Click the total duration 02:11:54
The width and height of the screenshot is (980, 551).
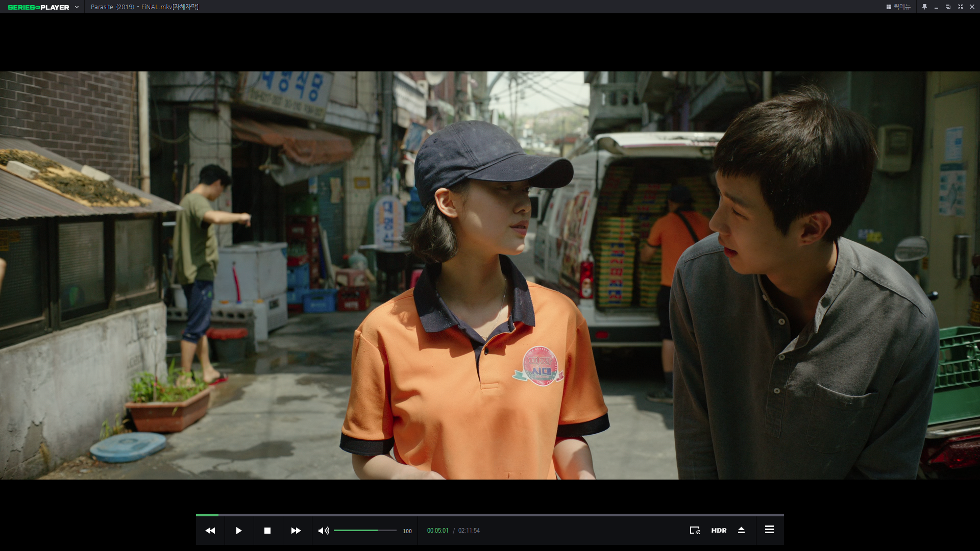[x=469, y=531]
